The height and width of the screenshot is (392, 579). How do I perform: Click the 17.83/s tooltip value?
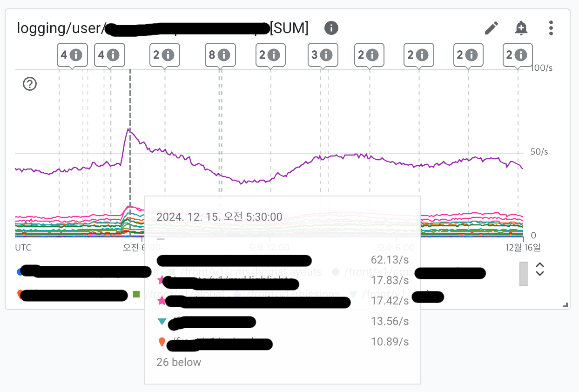[390, 280]
